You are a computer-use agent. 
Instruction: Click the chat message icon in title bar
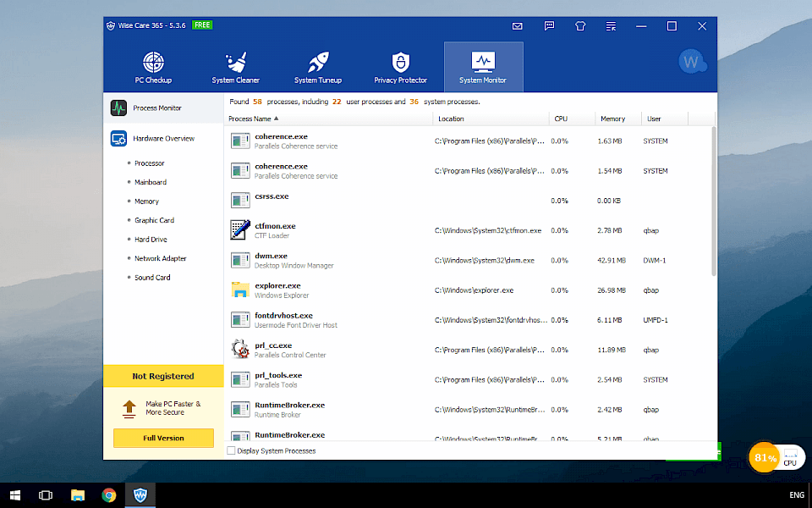click(550, 26)
